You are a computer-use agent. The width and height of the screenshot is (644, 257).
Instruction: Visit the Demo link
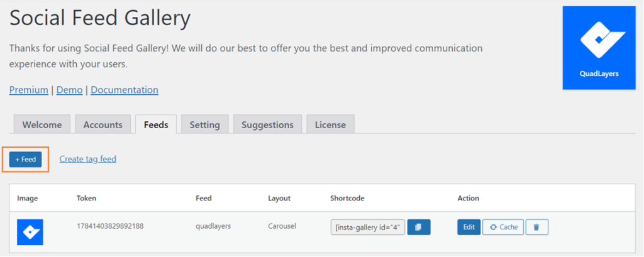[69, 90]
